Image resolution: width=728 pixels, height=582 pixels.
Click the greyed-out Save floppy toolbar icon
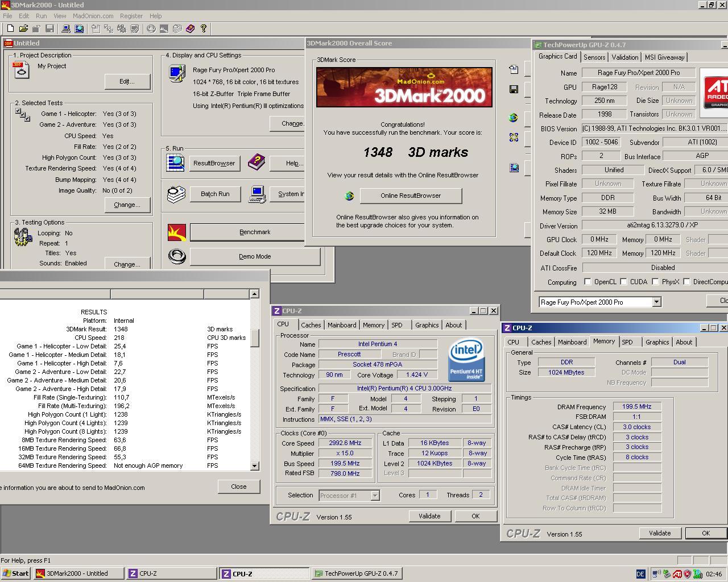point(49,28)
